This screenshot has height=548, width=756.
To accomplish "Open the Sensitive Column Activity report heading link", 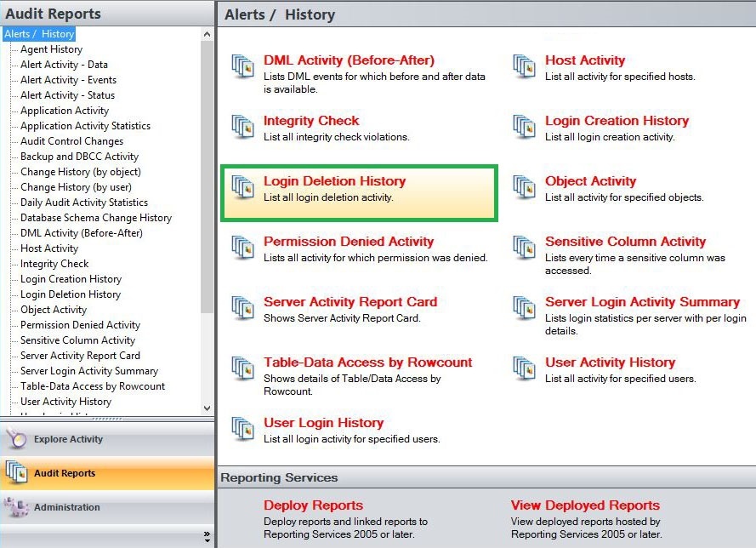I will (625, 241).
